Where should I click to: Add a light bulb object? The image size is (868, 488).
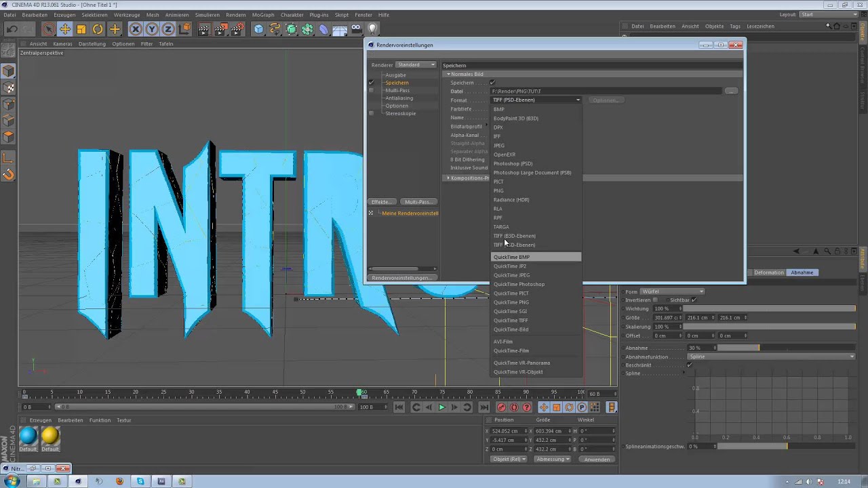click(372, 29)
